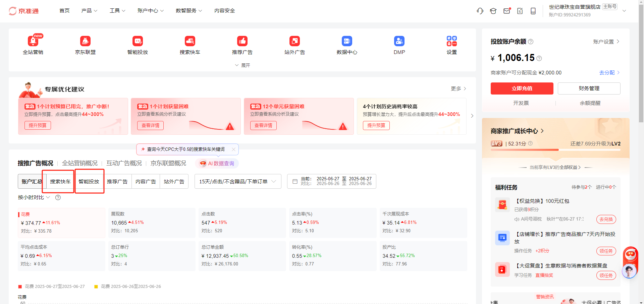
Task: Open the mail messages icon
Action: tap(506, 11)
